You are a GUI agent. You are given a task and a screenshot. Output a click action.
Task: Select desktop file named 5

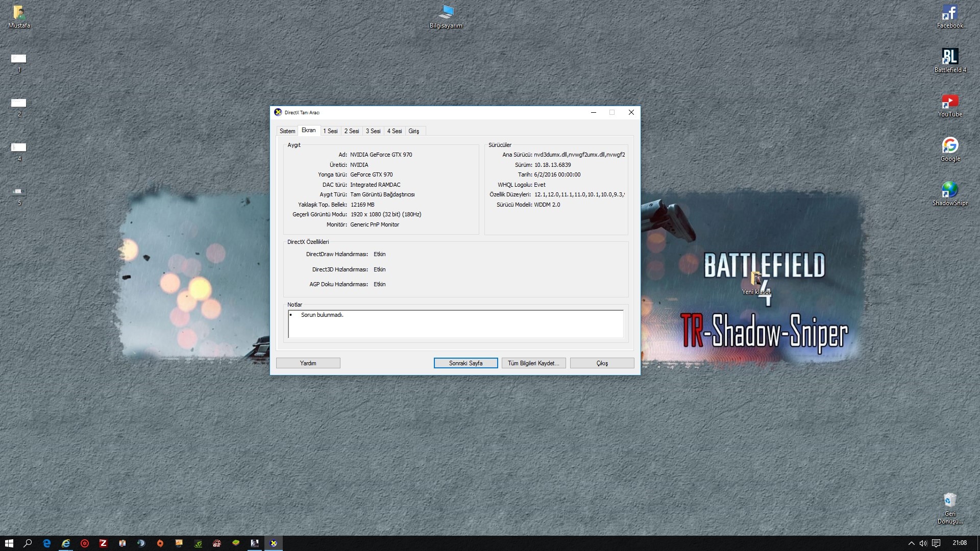click(x=19, y=196)
